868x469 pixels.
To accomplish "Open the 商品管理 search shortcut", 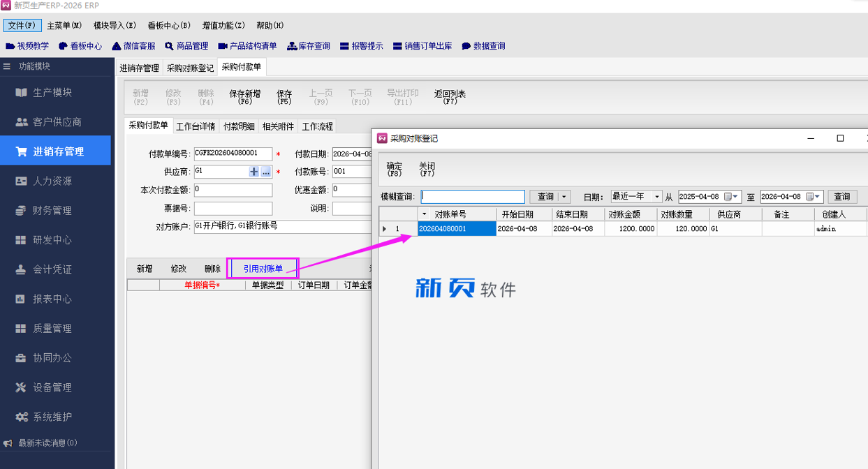I will click(x=186, y=46).
